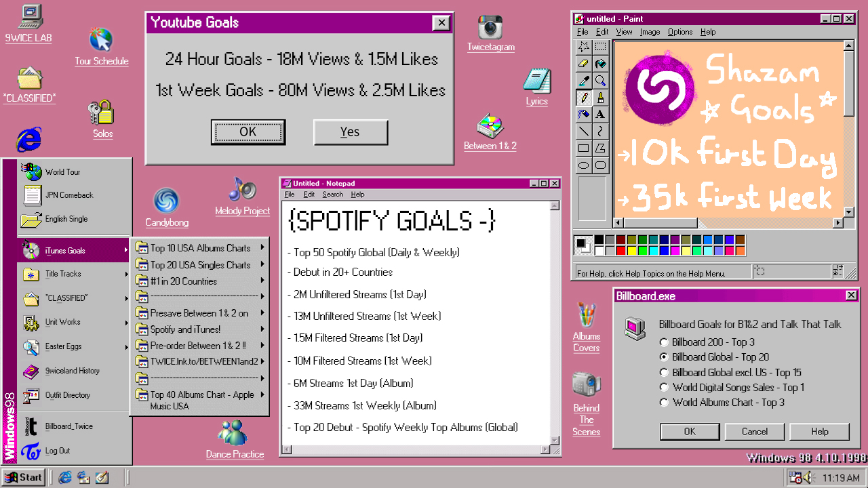Activate the Magnifier tool in Paint
The width and height of the screenshot is (868, 488).
[x=600, y=81]
